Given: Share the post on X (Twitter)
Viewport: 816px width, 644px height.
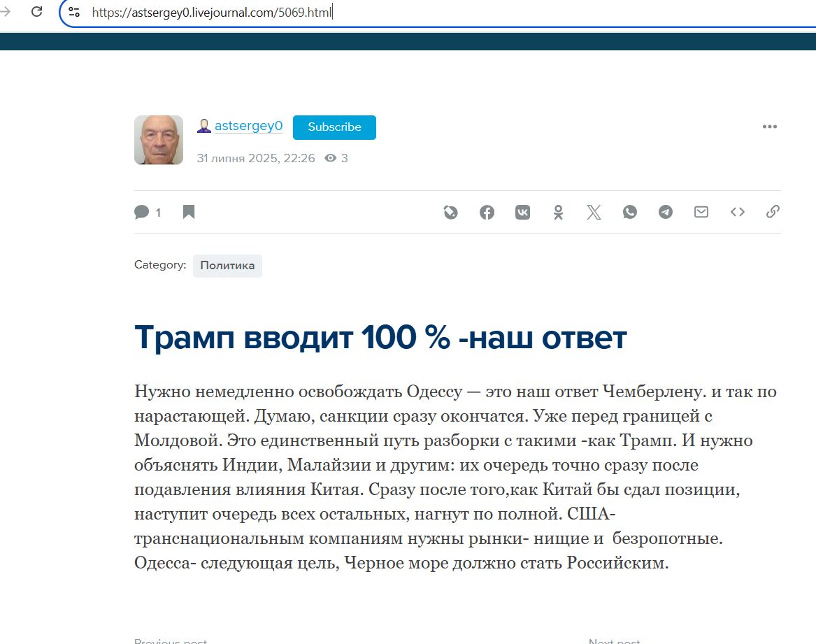Looking at the screenshot, I should [x=594, y=212].
